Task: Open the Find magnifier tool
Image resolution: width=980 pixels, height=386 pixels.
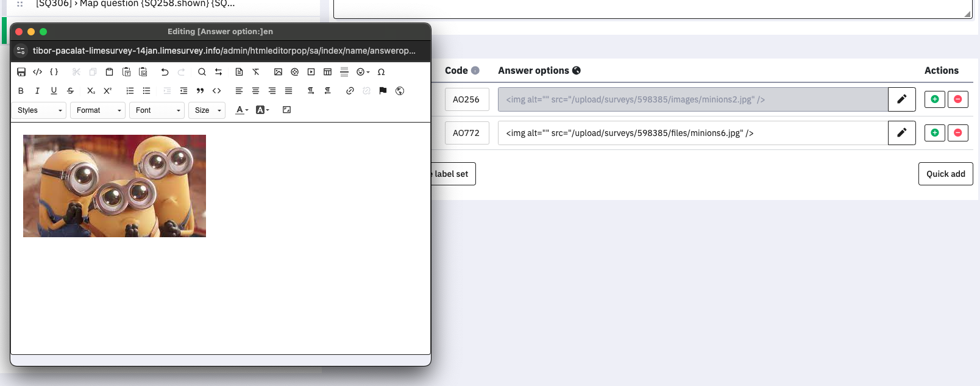Action: tap(202, 72)
